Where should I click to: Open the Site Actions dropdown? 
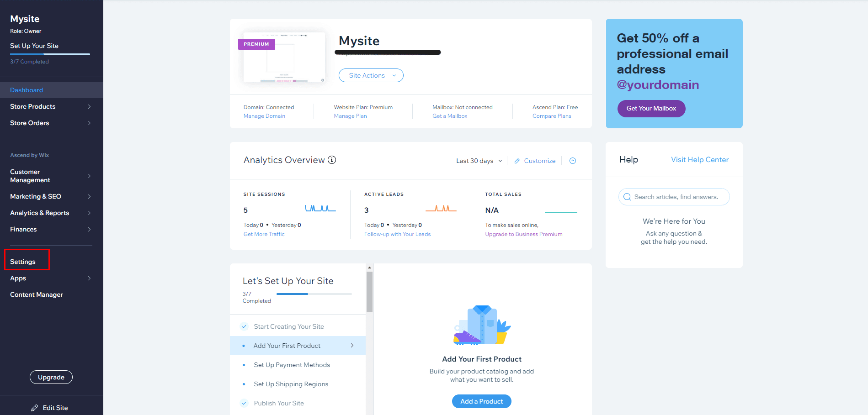pos(371,75)
